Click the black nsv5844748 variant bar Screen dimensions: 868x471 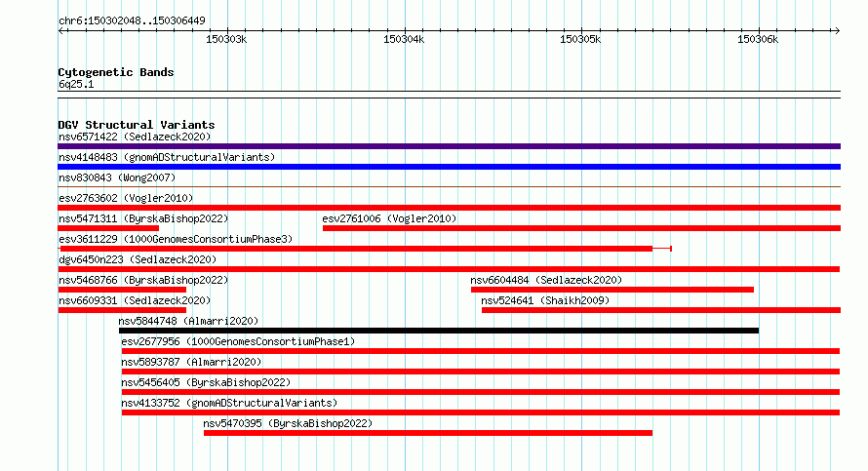[439, 331]
